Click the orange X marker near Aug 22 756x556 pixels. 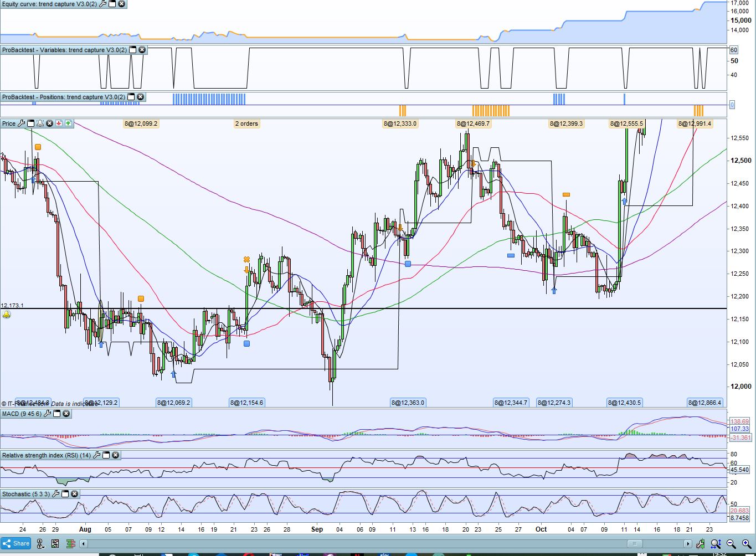246,259
